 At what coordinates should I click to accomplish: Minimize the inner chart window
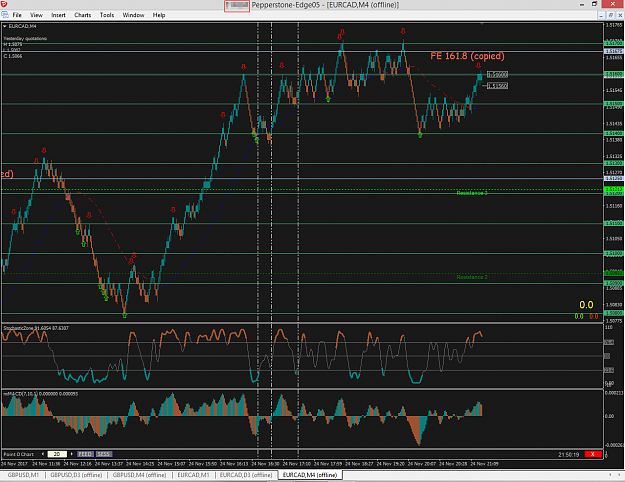pos(601,15)
